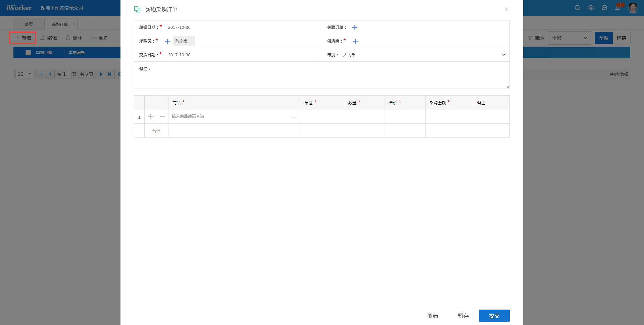The image size is (644, 325).
Task: Close the 采购订单 tab
Action: (x=74, y=24)
